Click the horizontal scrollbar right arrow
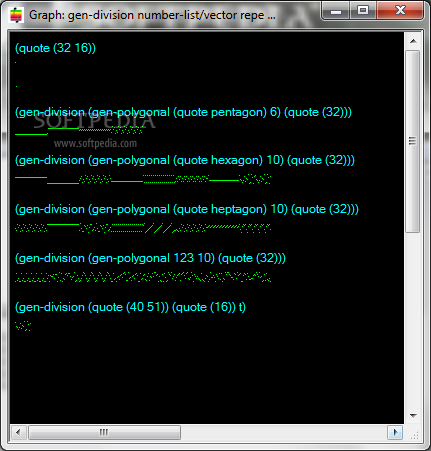Viewport: 431px width, 451px height. pos(395,432)
